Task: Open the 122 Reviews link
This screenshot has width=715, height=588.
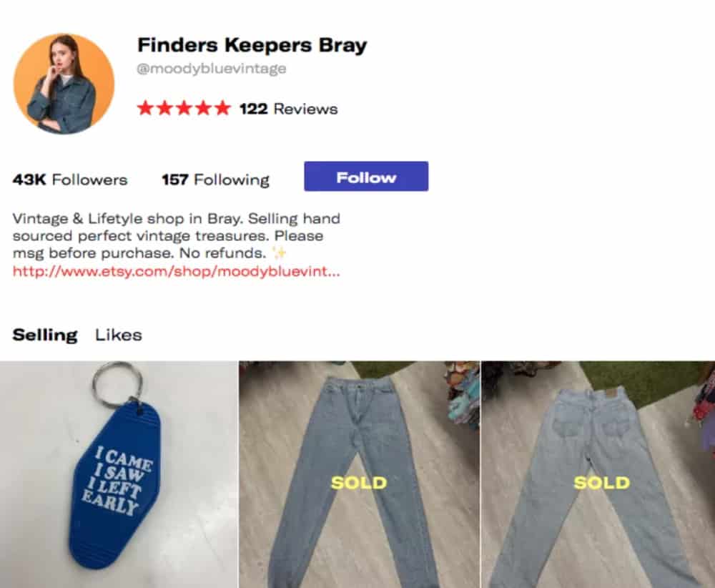Action: pyautogui.click(x=289, y=109)
